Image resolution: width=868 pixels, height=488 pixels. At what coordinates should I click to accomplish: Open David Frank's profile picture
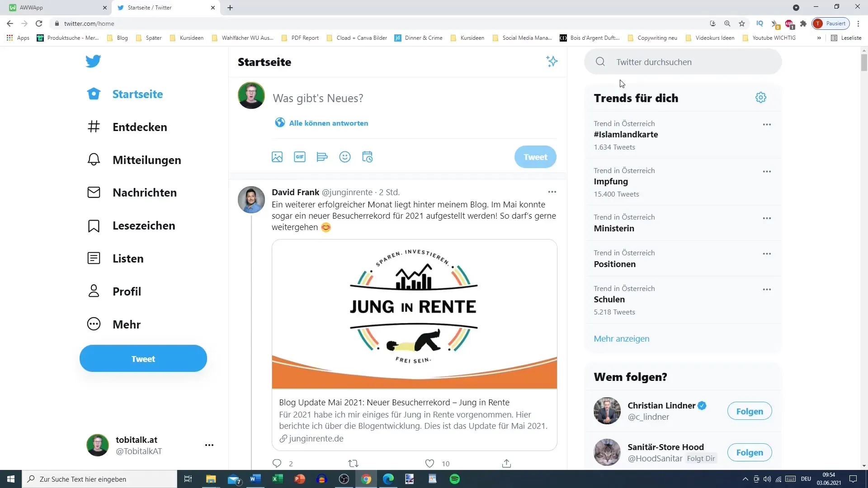point(251,200)
